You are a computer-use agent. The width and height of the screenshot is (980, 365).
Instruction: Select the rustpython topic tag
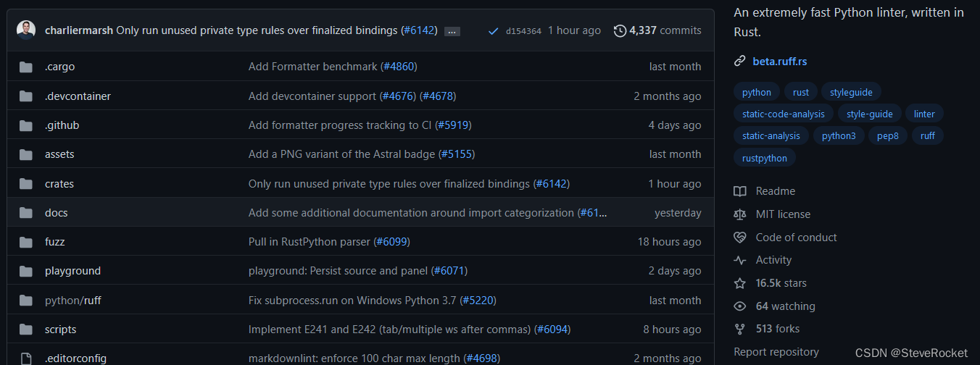click(765, 158)
